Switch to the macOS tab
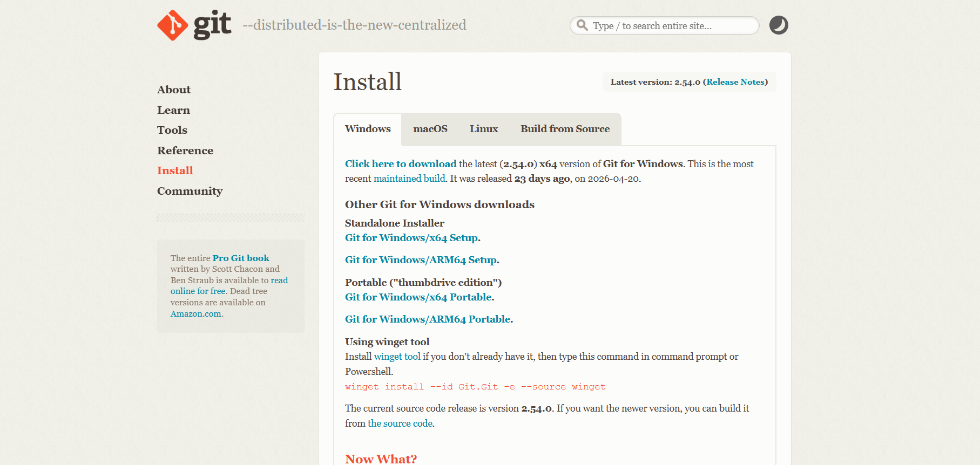 pos(430,129)
